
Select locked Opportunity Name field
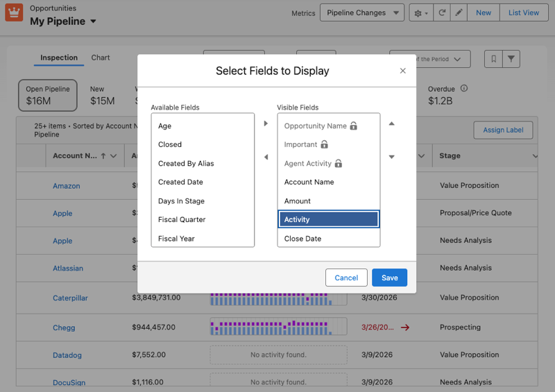328,126
